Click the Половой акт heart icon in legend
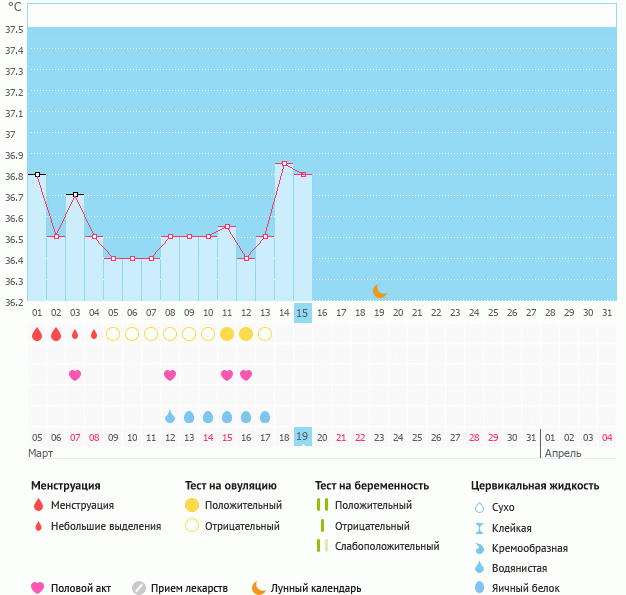Screen dimensions: 626x595 pyautogui.click(x=38, y=588)
